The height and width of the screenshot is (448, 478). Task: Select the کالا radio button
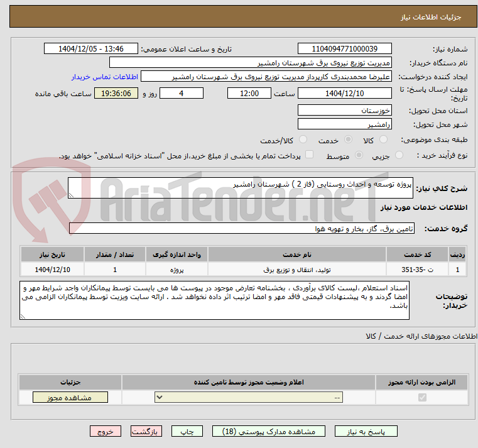coord(383,139)
